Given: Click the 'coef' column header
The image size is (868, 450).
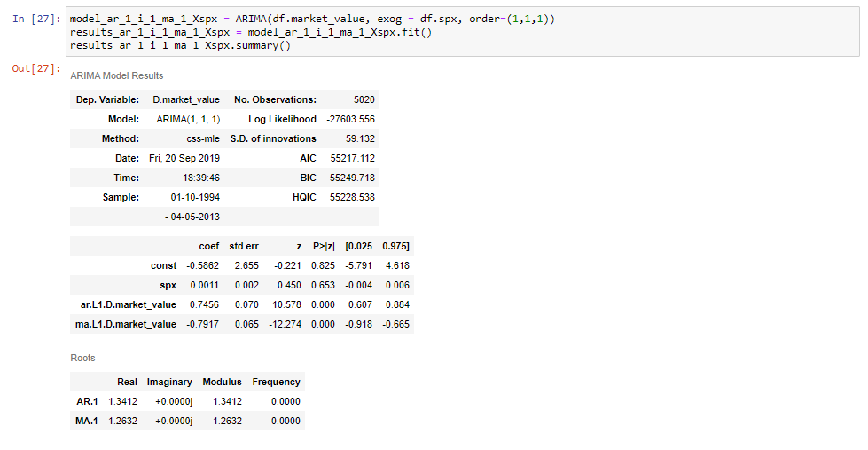Looking at the screenshot, I should [x=209, y=246].
